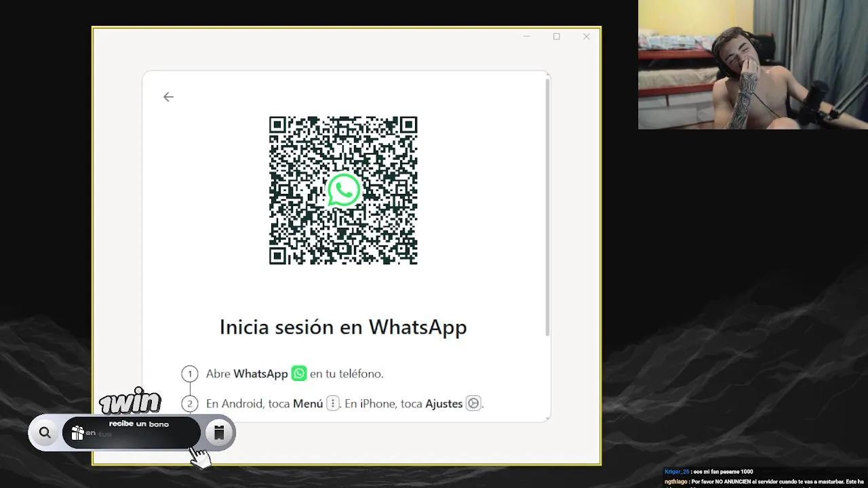Click the "Inicia sesión en WhatsApp" heading
Image resolution: width=868 pixels, height=488 pixels.
(343, 327)
